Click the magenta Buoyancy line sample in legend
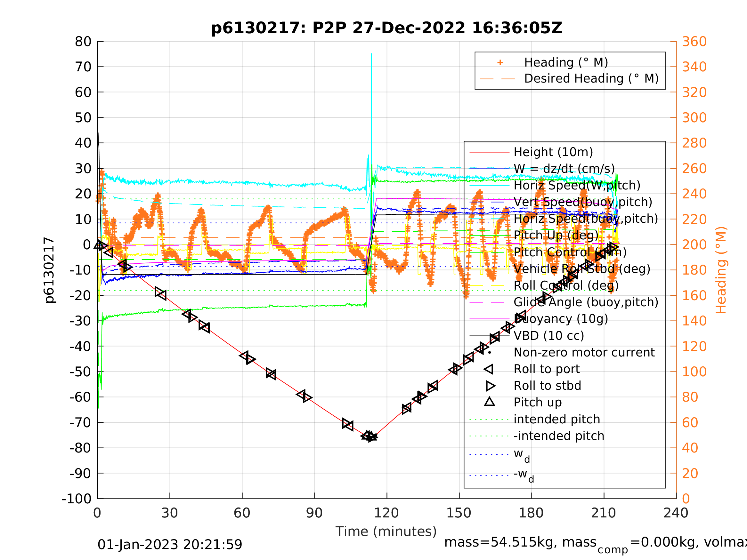 pos(489,319)
